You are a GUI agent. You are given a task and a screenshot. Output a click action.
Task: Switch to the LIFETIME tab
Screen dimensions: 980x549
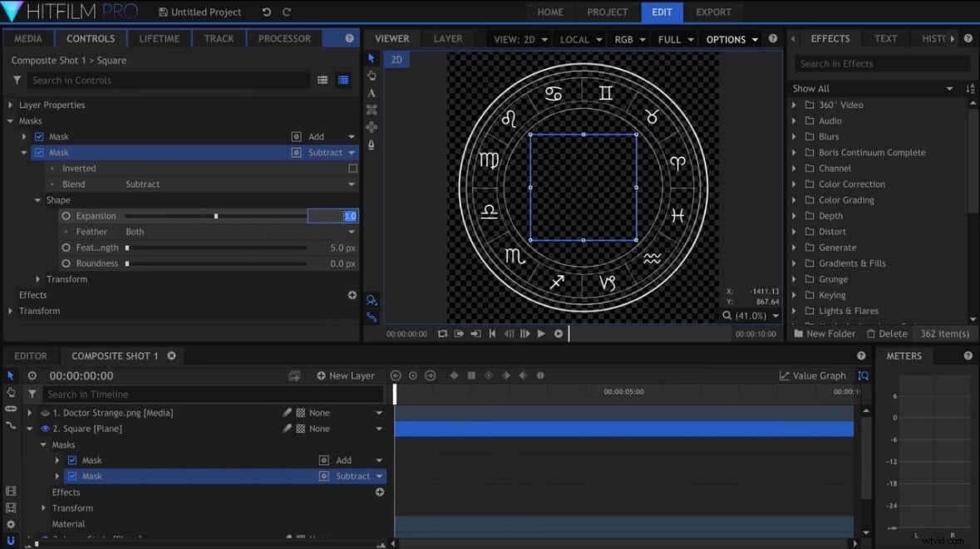tap(159, 38)
